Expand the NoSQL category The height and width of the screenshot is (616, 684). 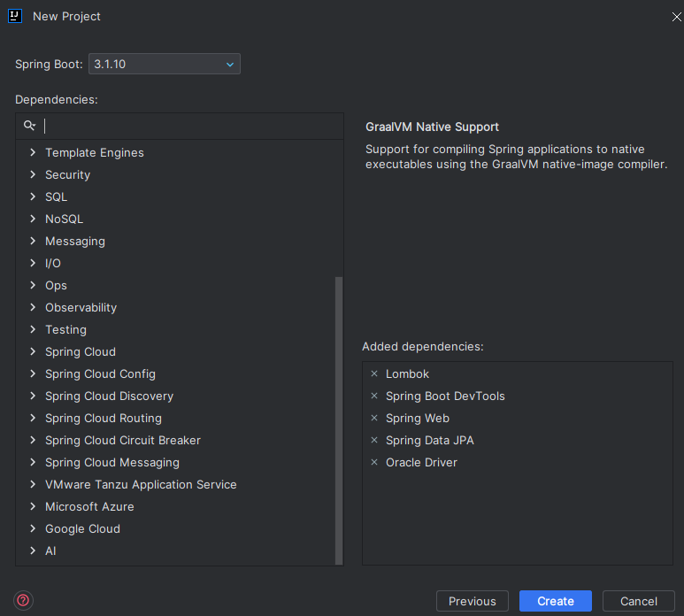tap(33, 219)
